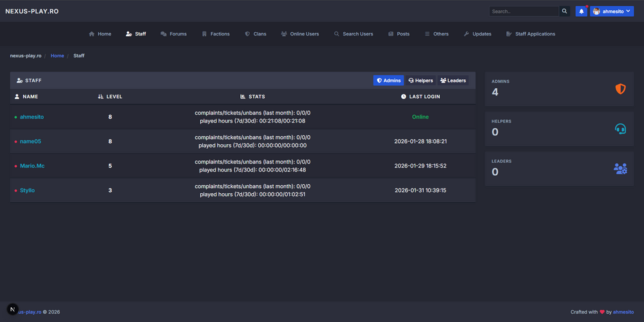644x322 pixels.
Task: Click the Updates wrench icon
Action: pos(466,34)
